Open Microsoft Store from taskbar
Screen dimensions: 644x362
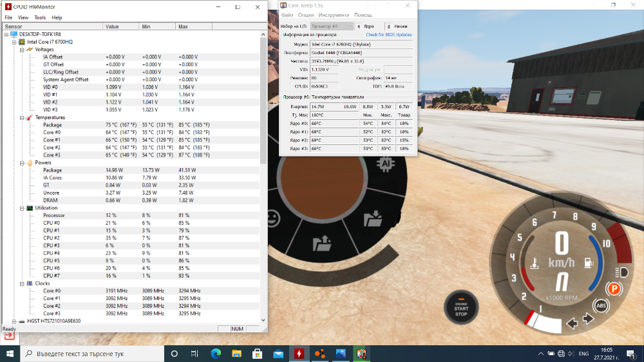(258, 354)
